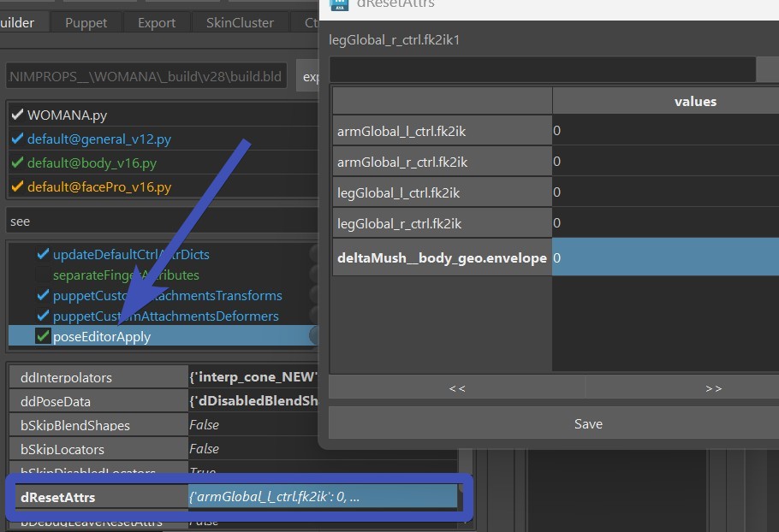Toggle the default@general_v12.py checkmark
Screen dimensions: 779x532
17,139
